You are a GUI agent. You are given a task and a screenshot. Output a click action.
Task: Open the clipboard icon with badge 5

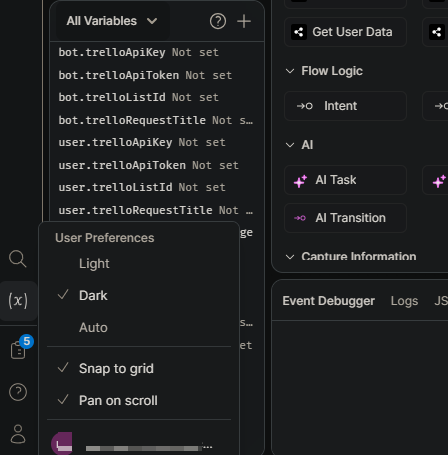click(x=18, y=350)
